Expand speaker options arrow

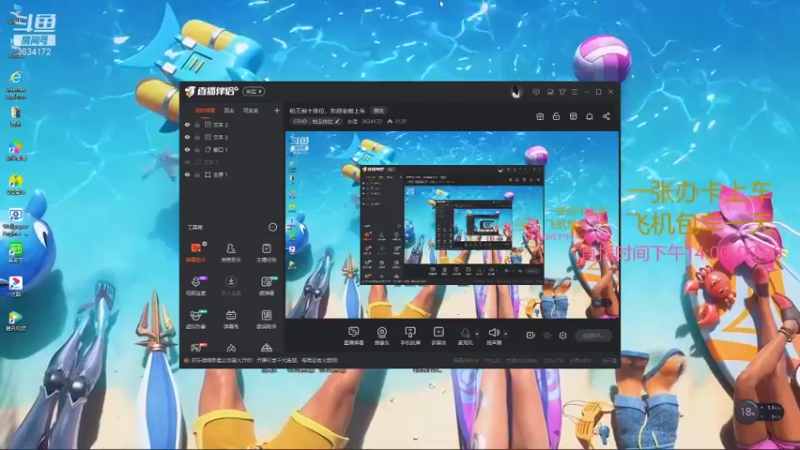click(506, 334)
